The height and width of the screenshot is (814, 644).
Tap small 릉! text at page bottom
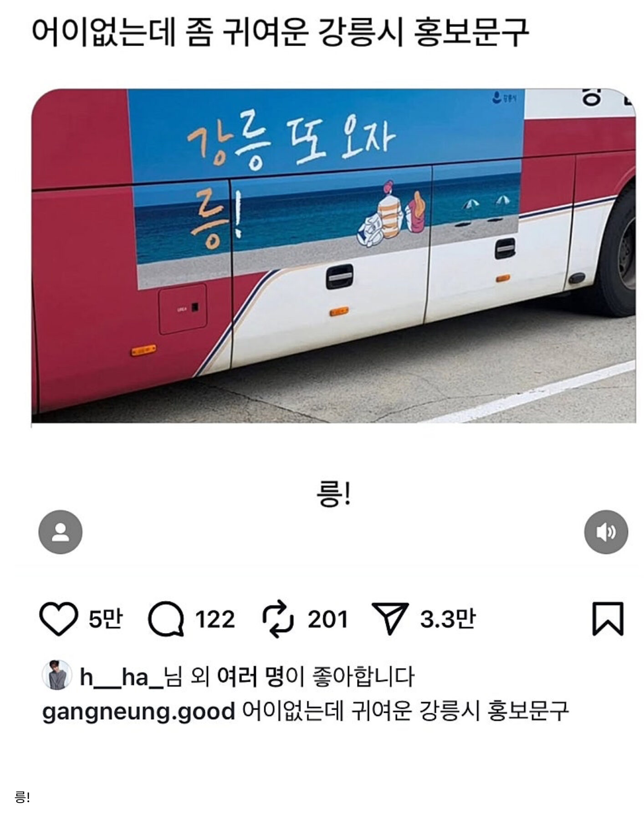tap(22, 798)
